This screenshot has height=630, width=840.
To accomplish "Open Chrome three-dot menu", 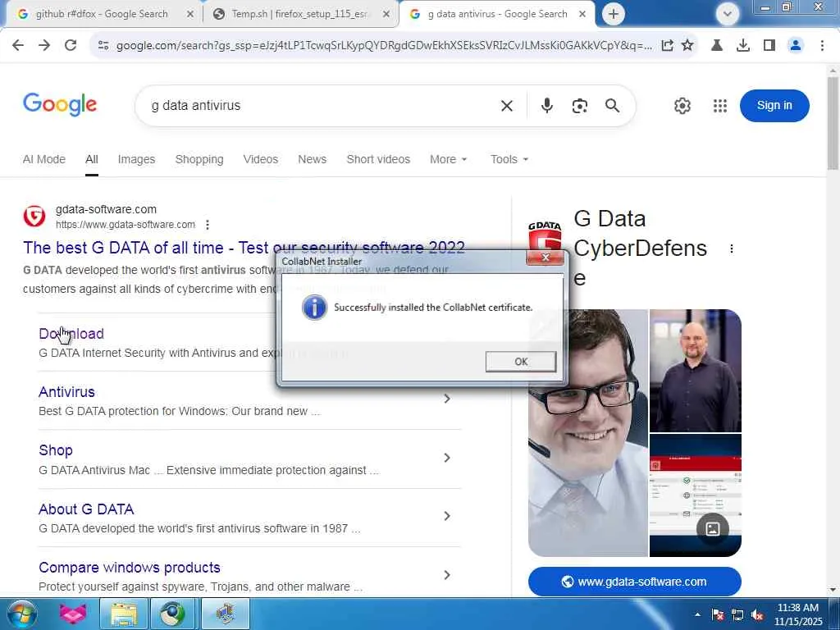I will coord(822,46).
